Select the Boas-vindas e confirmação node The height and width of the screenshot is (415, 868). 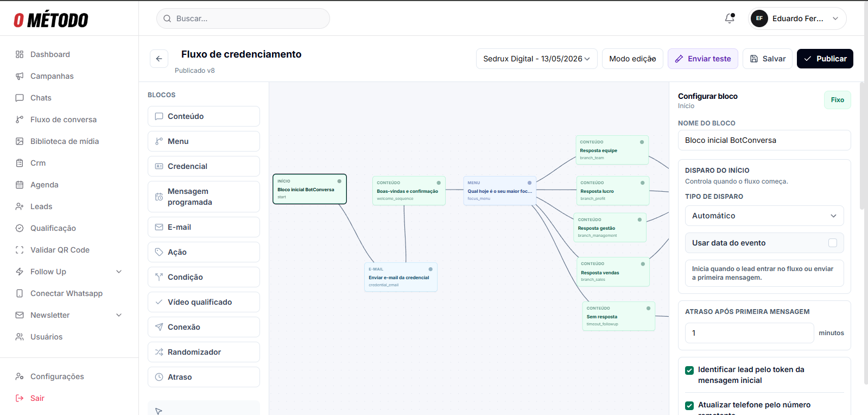[x=409, y=191]
